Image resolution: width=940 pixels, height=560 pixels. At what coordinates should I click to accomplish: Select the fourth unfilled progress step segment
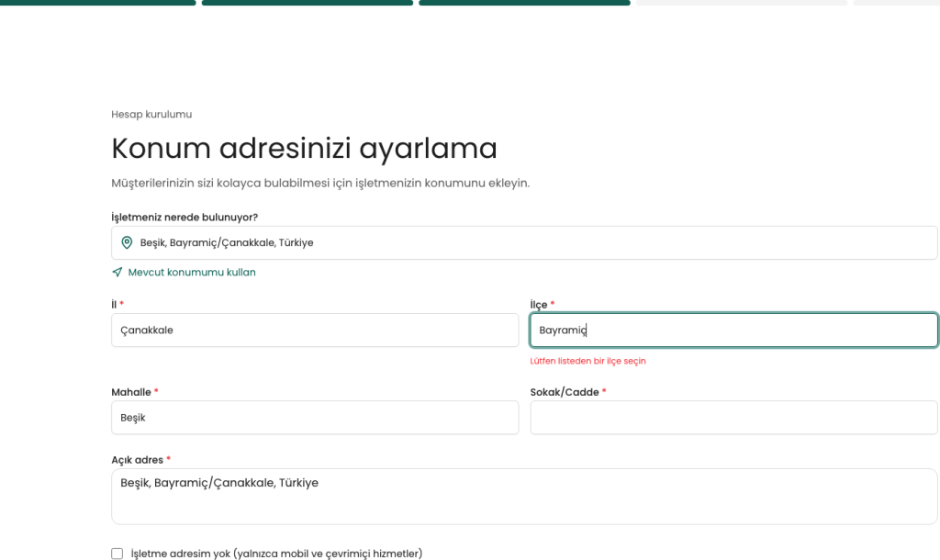point(741,3)
